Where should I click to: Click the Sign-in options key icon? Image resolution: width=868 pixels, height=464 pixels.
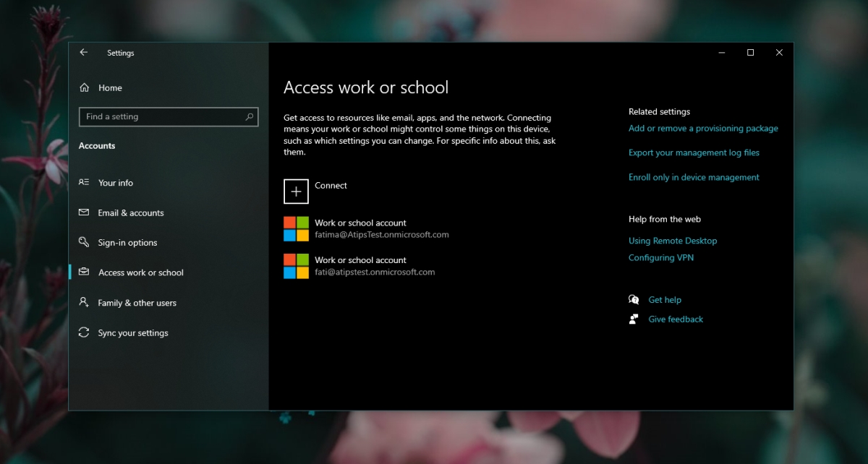click(x=85, y=242)
